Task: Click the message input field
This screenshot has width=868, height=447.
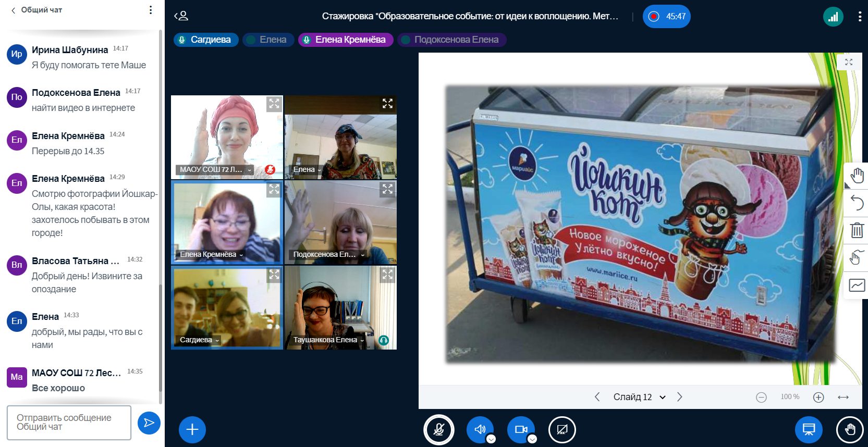Action: (69, 423)
